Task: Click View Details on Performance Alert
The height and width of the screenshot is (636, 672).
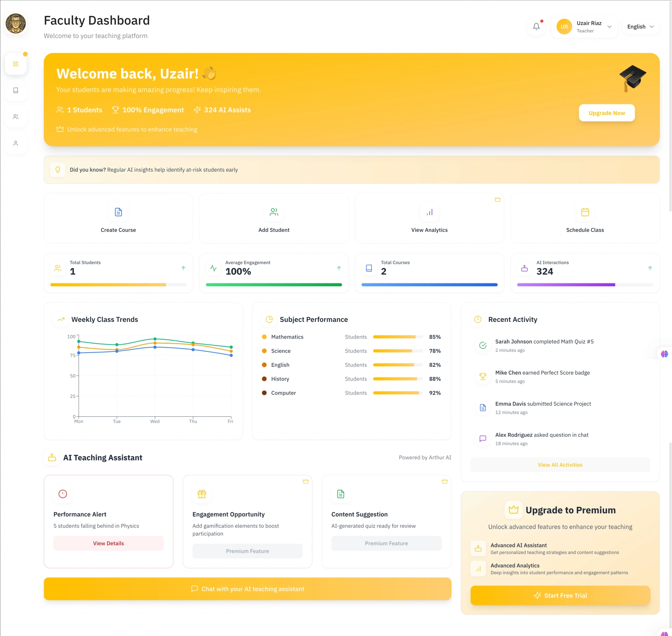Action: 108,543
